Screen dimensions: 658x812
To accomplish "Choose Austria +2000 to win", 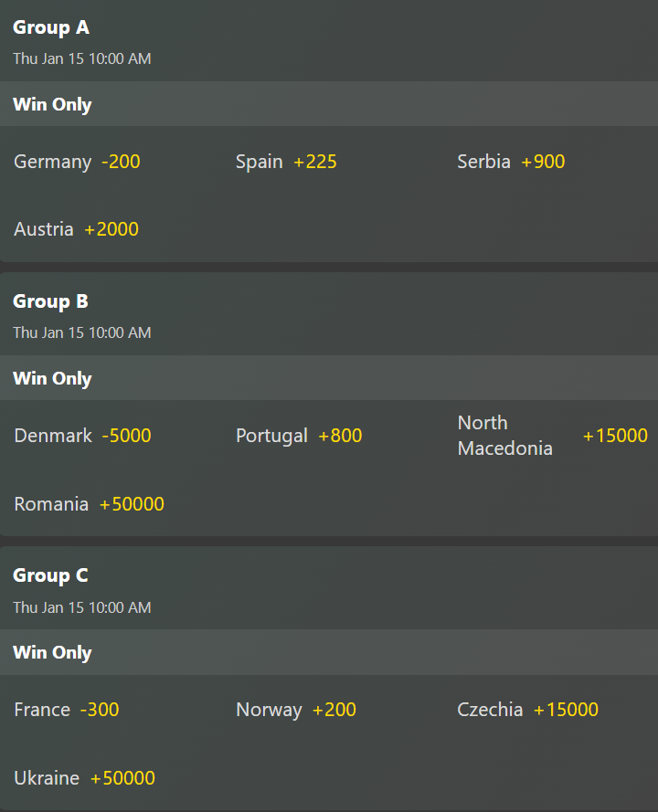I will pyautogui.click(x=77, y=229).
